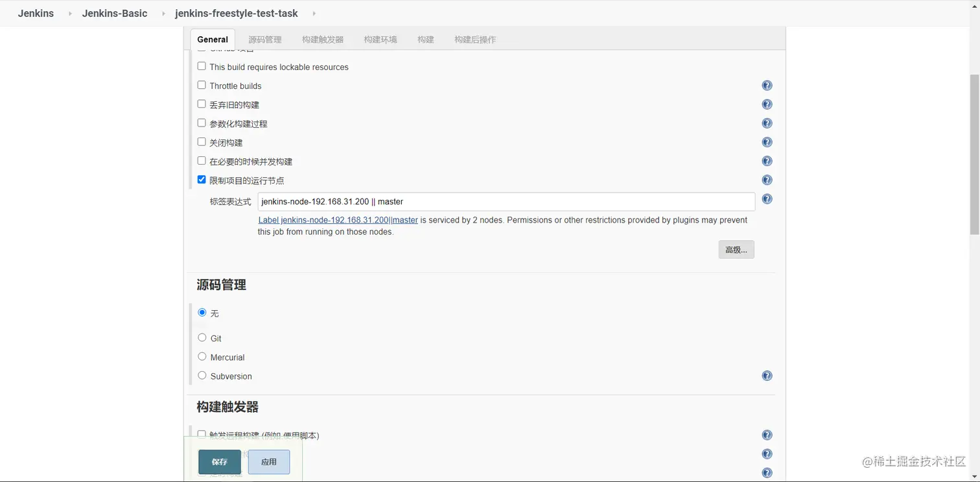980x482 pixels.
Task: Click the 标签表达式 input field
Action: pos(506,202)
